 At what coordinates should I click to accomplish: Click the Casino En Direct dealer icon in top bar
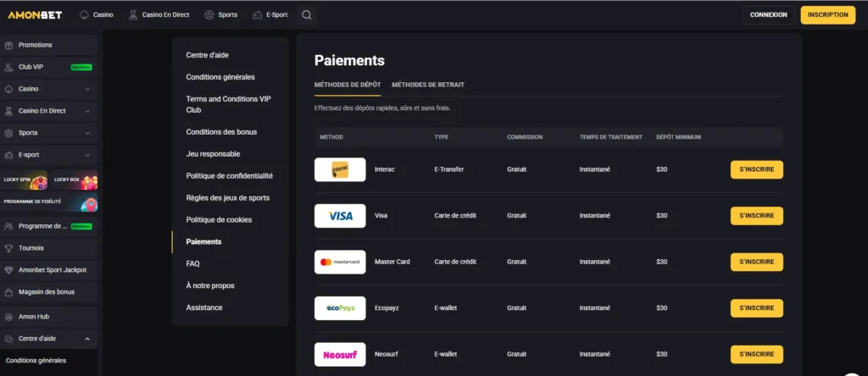point(133,15)
